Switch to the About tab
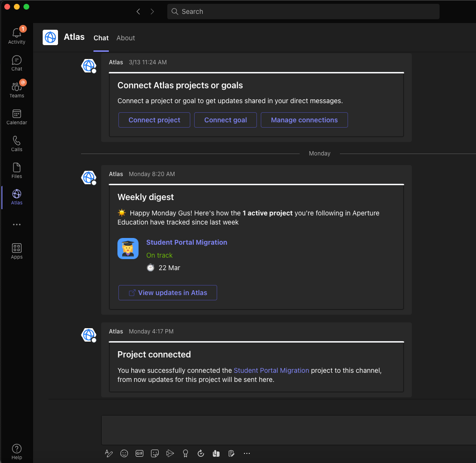Screen dimensions: 476x463 tap(126, 38)
